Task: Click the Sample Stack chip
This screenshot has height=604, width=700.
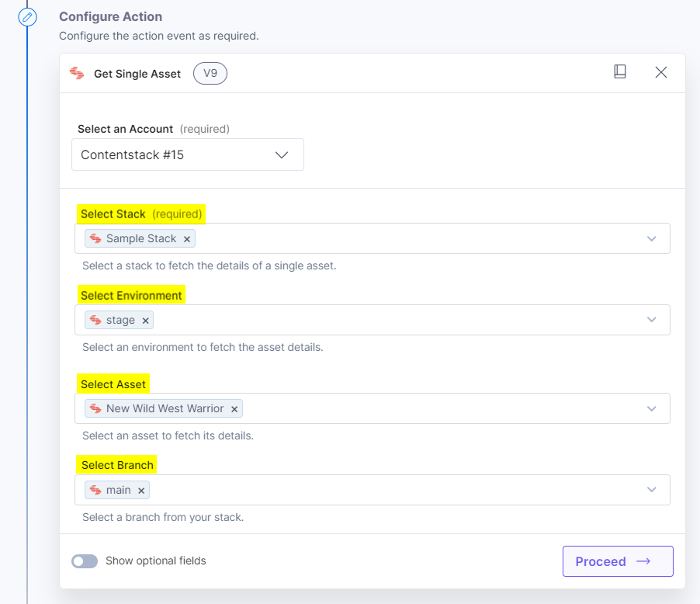Action: (140, 239)
